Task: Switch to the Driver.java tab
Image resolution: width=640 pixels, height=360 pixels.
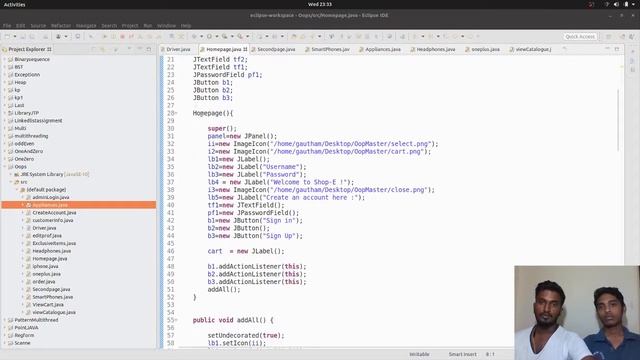Action: click(x=178, y=49)
